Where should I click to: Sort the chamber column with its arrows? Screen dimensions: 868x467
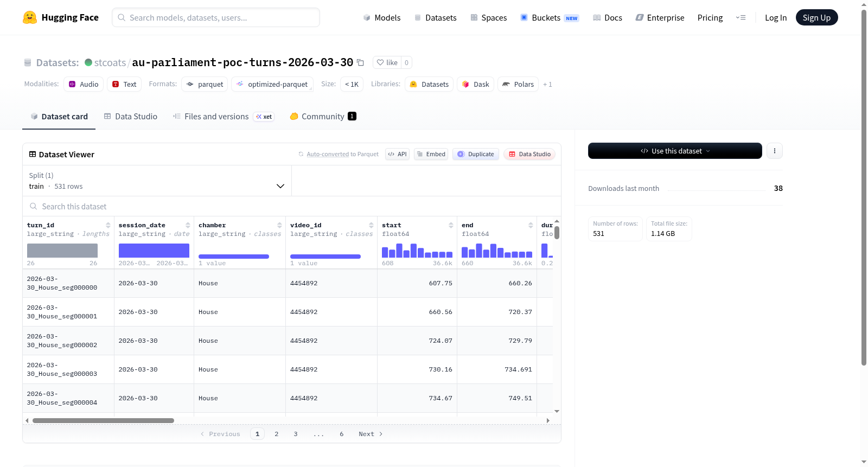click(x=279, y=225)
